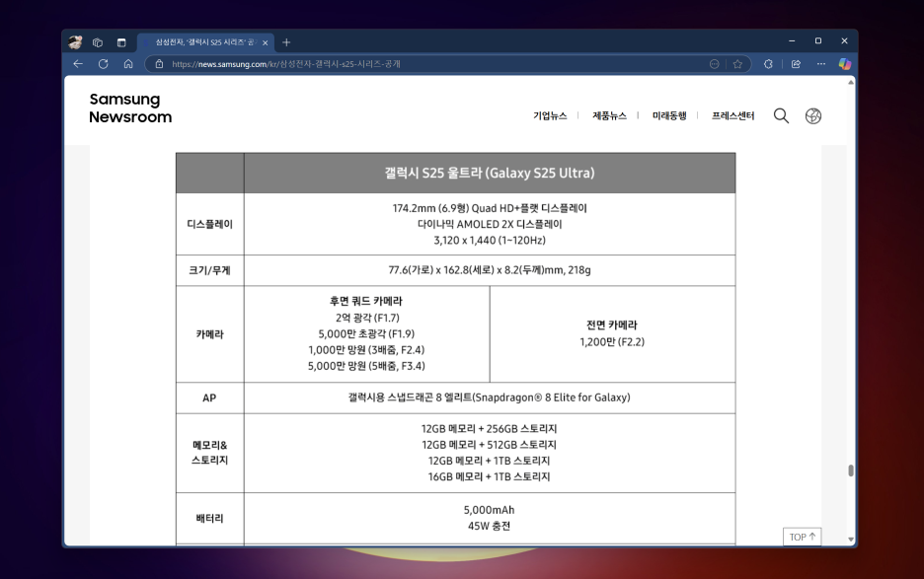Click the 12GB 메모리 + 256GB 스토리지 line

coord(489,428)
